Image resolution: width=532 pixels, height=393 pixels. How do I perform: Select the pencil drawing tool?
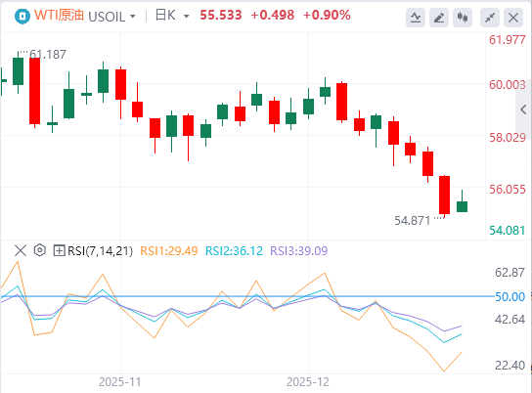coord(439,18)
